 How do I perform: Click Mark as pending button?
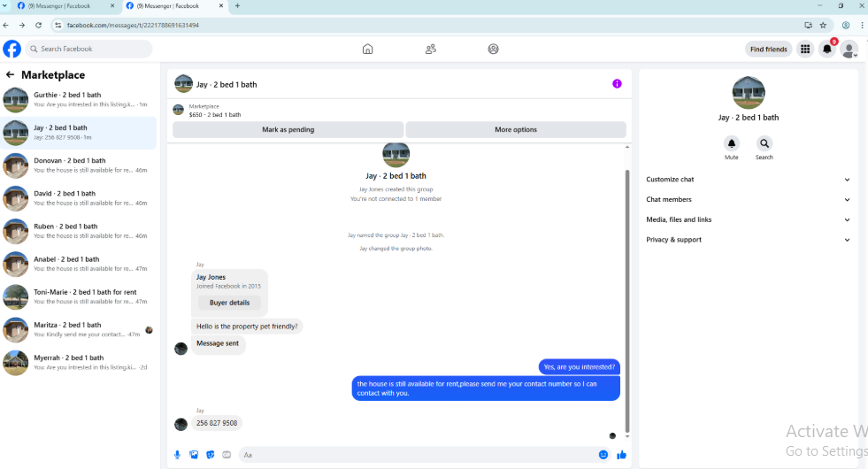(288, 129)
